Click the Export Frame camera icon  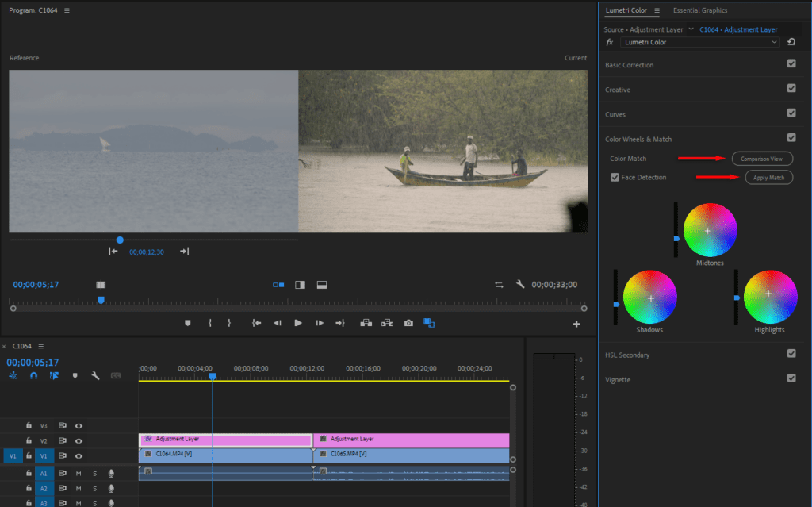(x=408, y=323)
